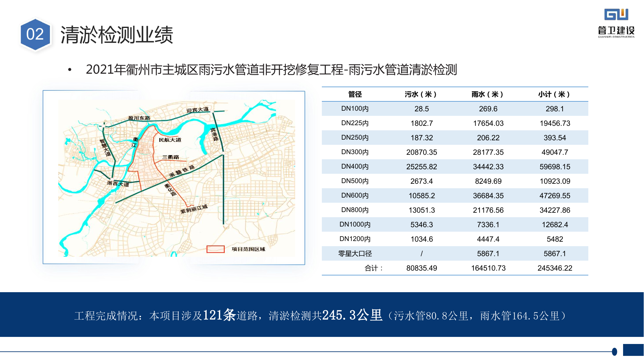Select the DN600内 row label
Image resolution: width=644 pixels, height=362 pixels.
tap(355, 196)
